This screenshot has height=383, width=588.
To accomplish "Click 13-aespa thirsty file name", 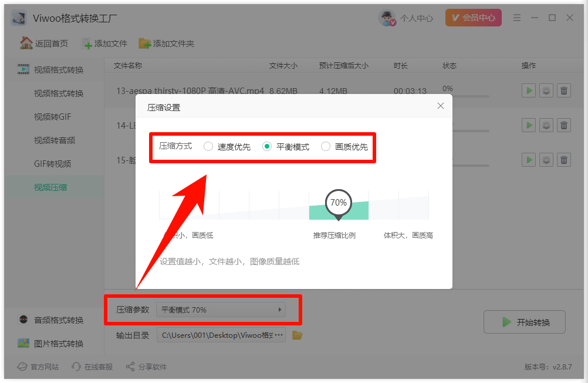I will pyautogui.click(x=190, y=91).
